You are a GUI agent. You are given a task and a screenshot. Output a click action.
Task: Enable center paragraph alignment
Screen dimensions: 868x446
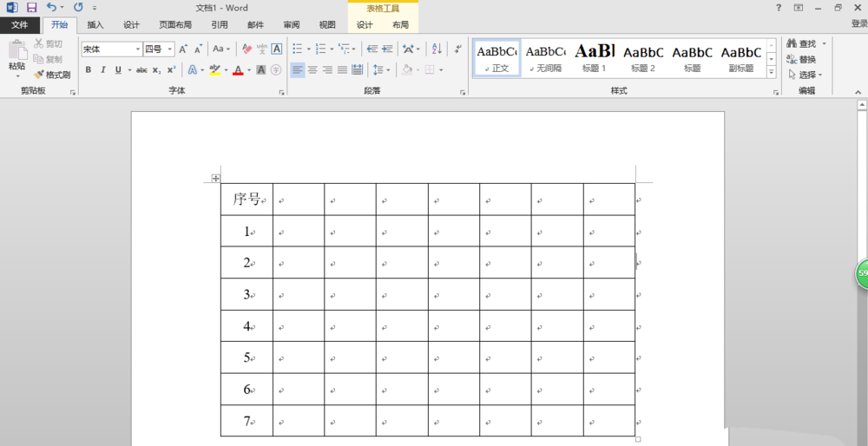312,70
